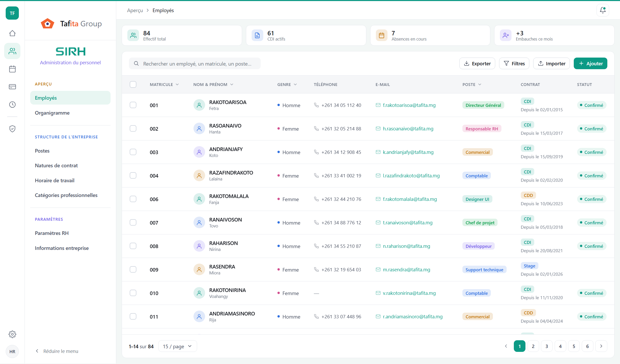Open the HR user avatar
620x364 pixels.
(12, 352)
